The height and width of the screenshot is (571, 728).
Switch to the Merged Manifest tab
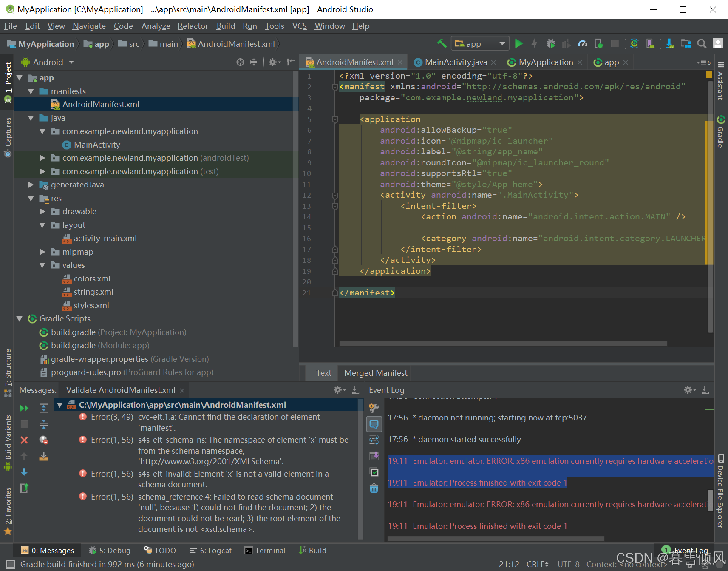pos(376,373)
